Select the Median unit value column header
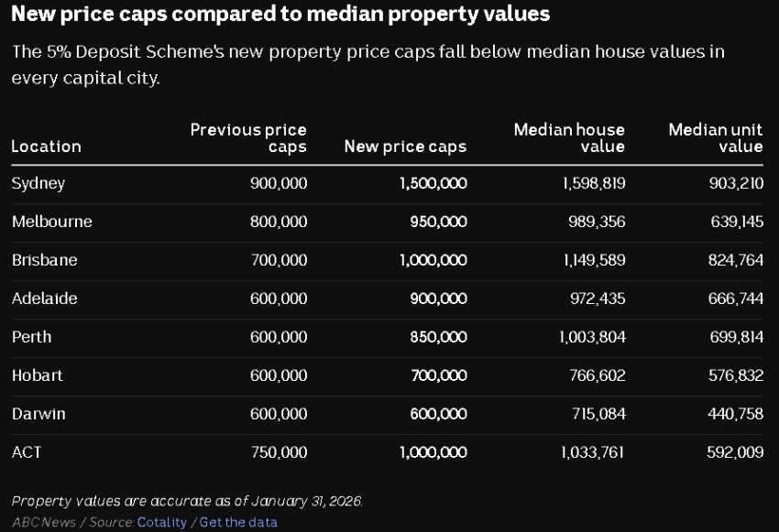Screen dimensions: 779x532 click(715, 138)
